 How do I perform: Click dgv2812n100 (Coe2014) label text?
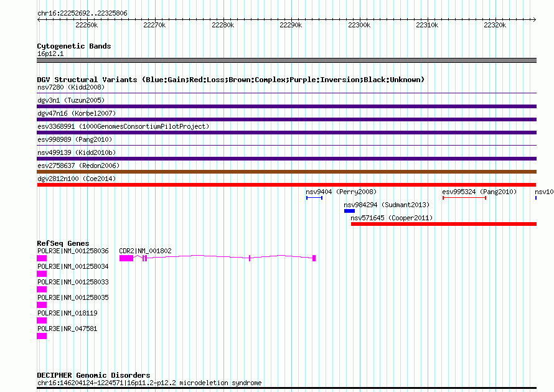77,179
